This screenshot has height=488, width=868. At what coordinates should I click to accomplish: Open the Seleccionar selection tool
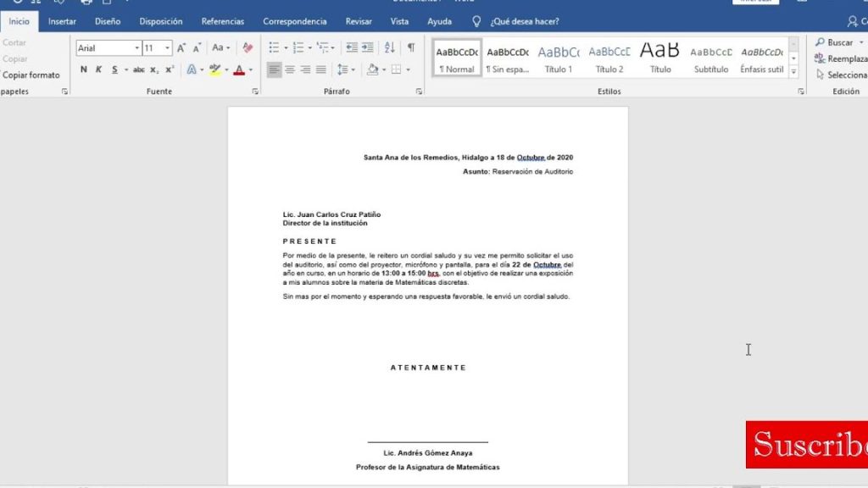842,75
